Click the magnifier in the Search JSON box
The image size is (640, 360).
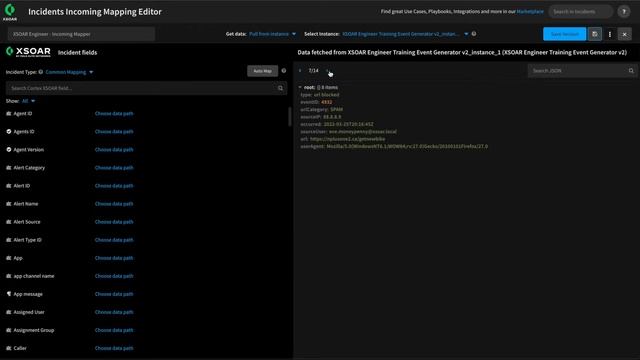[631, 71]
